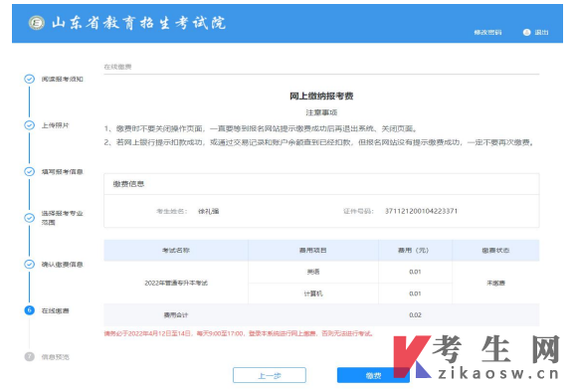Screen dimensions: 574x392
Task: Click the 0.01 fee in 计算机 row
Action: 415,294
